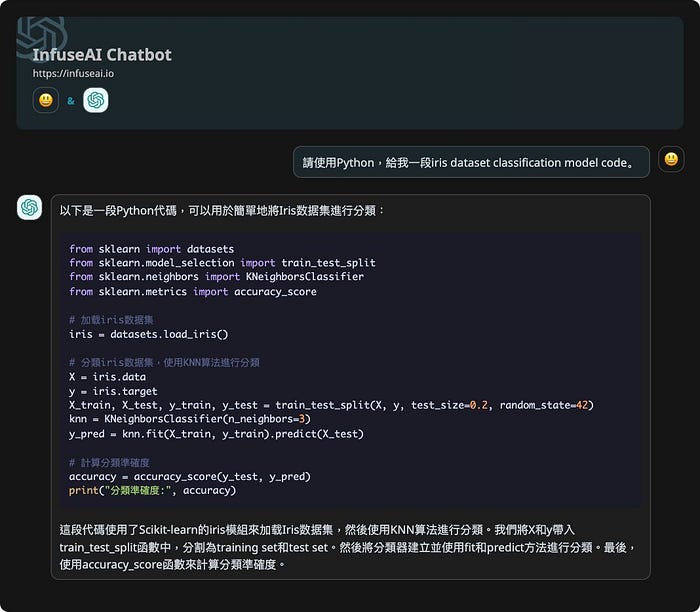Click the ampersand between header avatars
This screenshot has width=700, height=612.
71,101
